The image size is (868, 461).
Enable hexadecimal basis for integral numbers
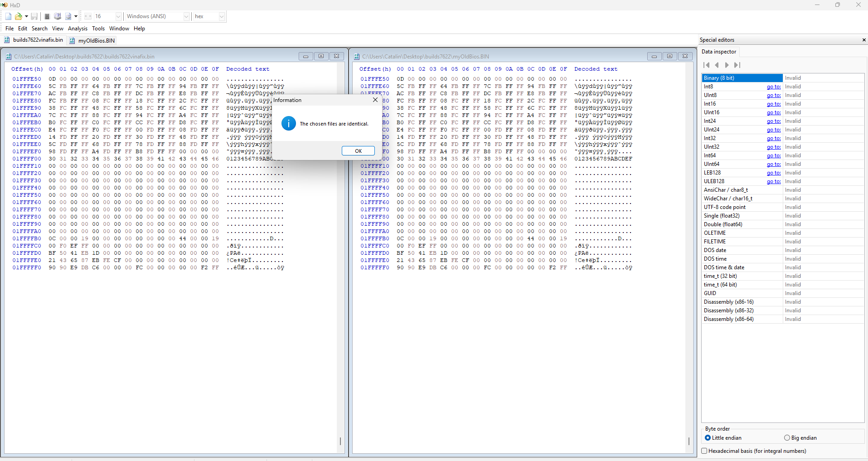(x=705, y=451)
